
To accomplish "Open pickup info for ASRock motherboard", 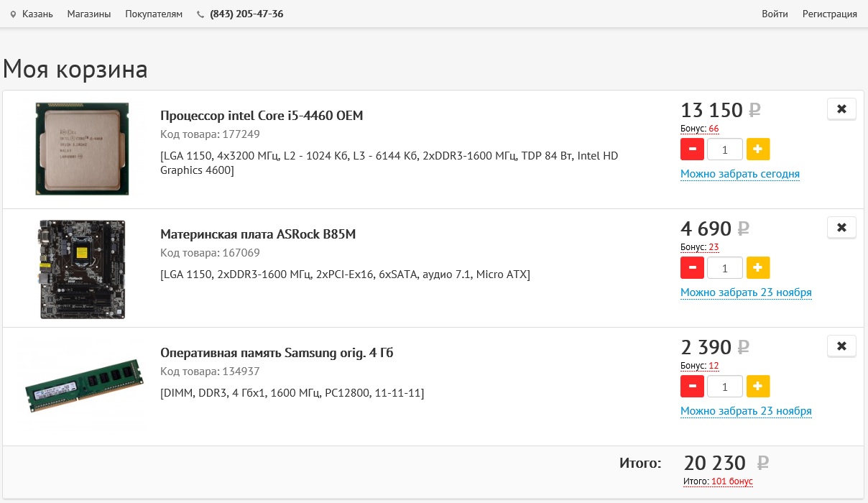I will 746,292.
